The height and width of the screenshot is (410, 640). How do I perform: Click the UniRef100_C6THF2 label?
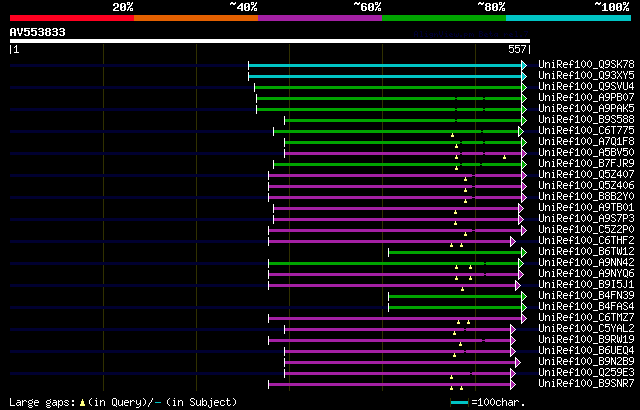click(x=586, y=241)
